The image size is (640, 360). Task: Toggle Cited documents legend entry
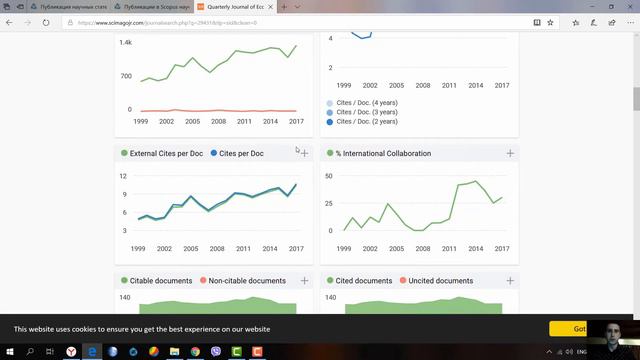pyautogui.click(x=360, y=281)
